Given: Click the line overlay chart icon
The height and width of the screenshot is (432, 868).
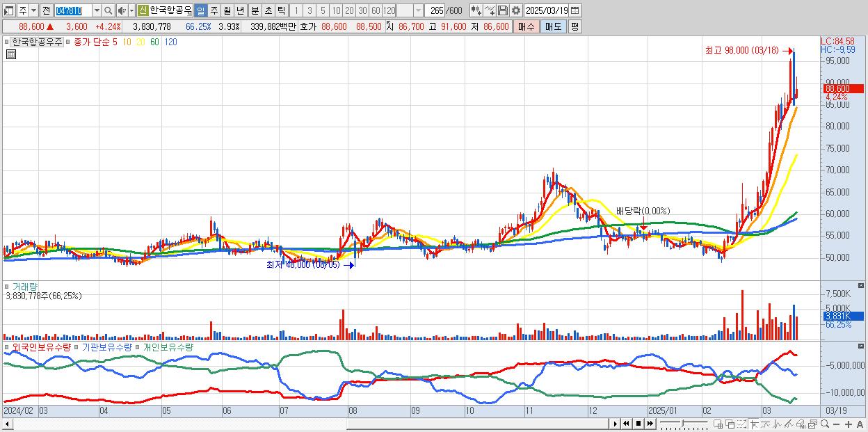Looking at the screenshot, I should (x=766, y=424).
